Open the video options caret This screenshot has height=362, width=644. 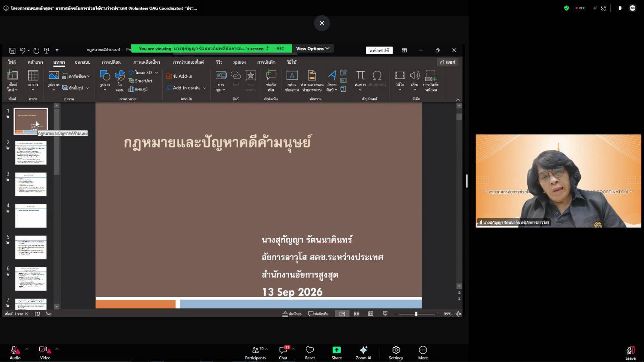coord(57,349)
